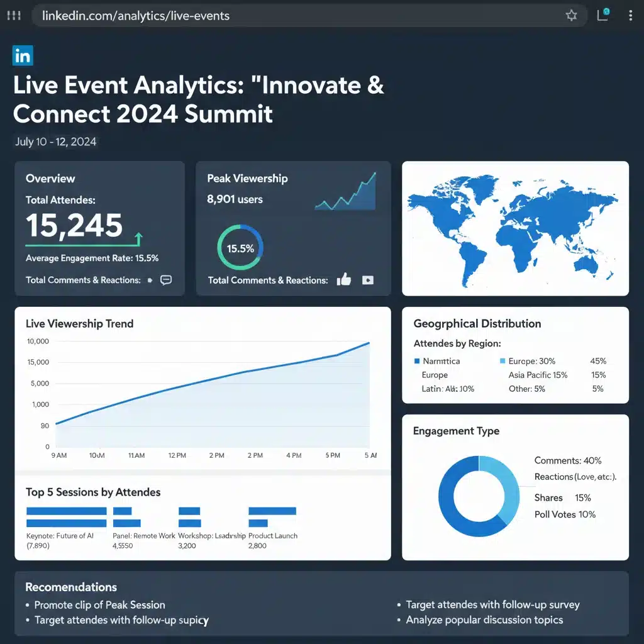
Task: Click 'Reactions (Love, etc.)' legend entry
Action: (x=575, y=477)
